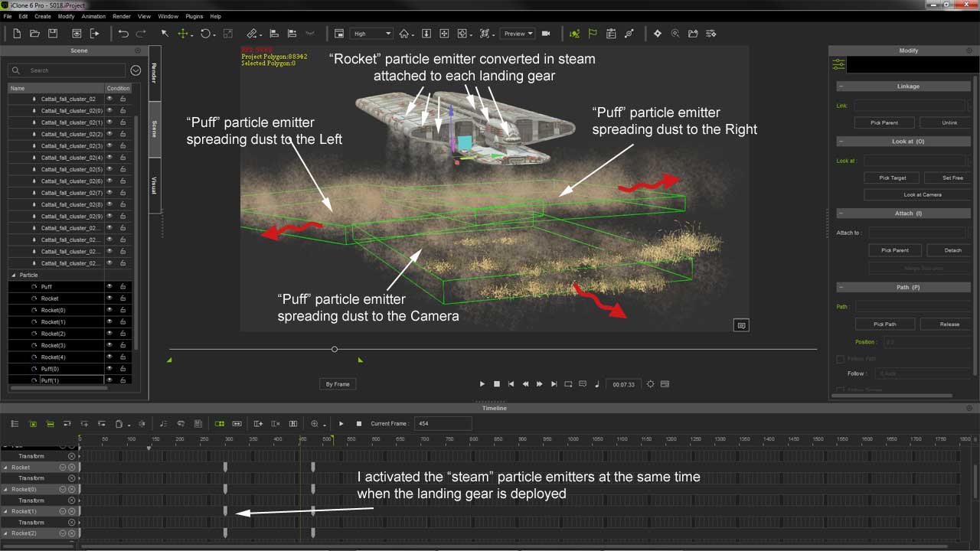The height and width of the screenshot is (551, 980).
Task: Open the Animation menu
Action: (x=93, y=16)
